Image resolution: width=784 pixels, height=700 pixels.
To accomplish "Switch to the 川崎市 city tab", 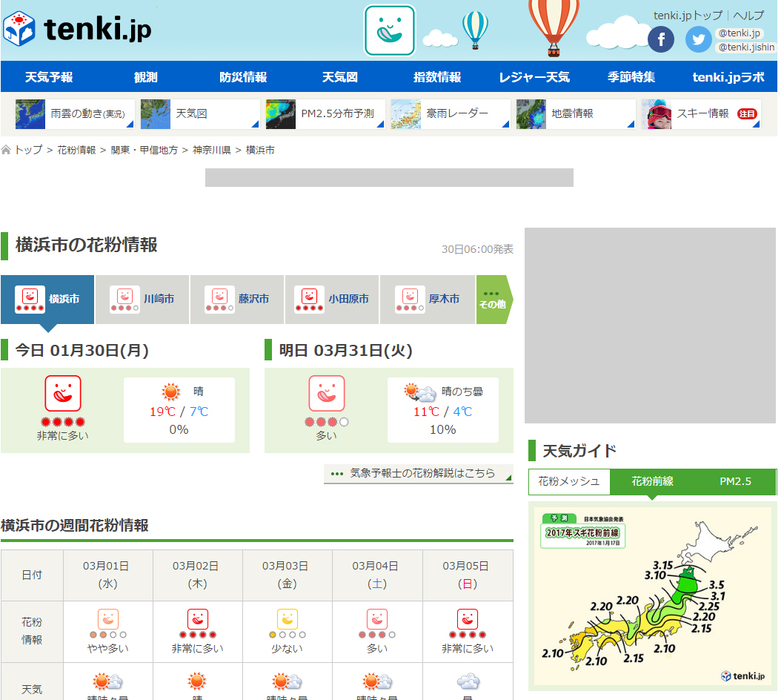I will [x=142, y=300].
